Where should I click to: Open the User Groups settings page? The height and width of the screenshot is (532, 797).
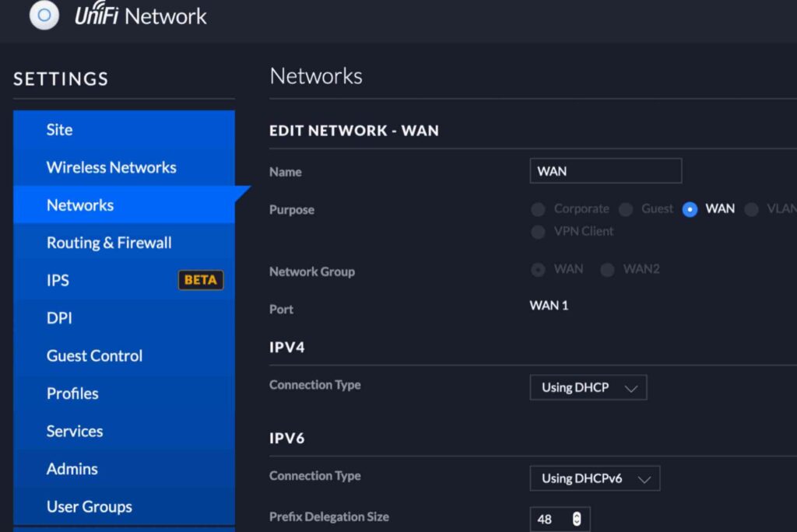124,506
